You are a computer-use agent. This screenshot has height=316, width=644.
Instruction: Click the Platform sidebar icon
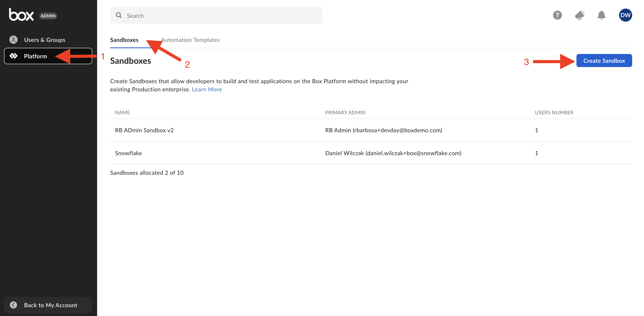tap(13, 56)
